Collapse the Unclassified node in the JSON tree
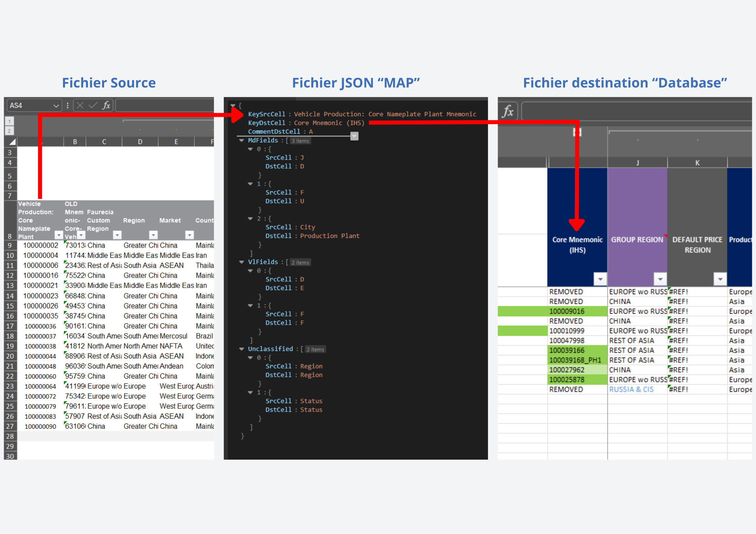Image resolution: width=756 pixels, height=534 pixels. [241, 349]
